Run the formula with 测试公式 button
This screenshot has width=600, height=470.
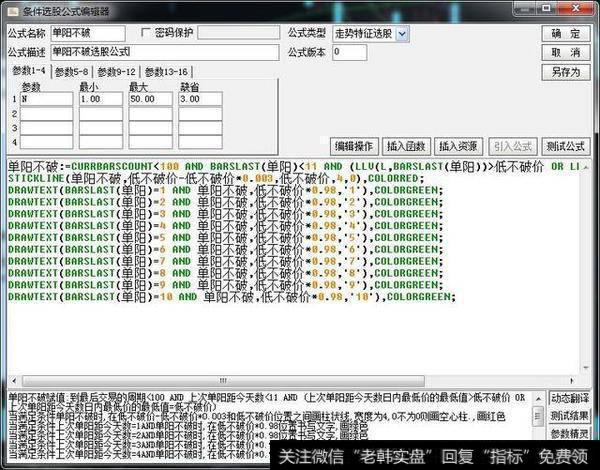point(566,145)
